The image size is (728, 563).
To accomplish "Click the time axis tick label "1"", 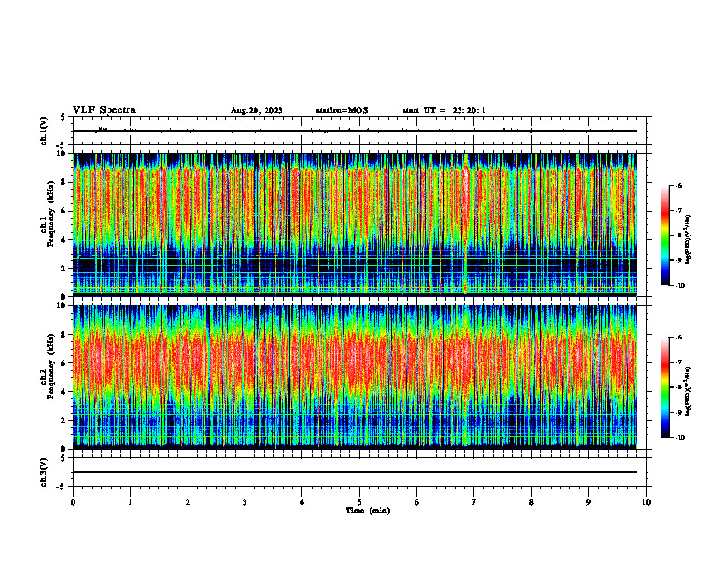I will coord(130,502).
